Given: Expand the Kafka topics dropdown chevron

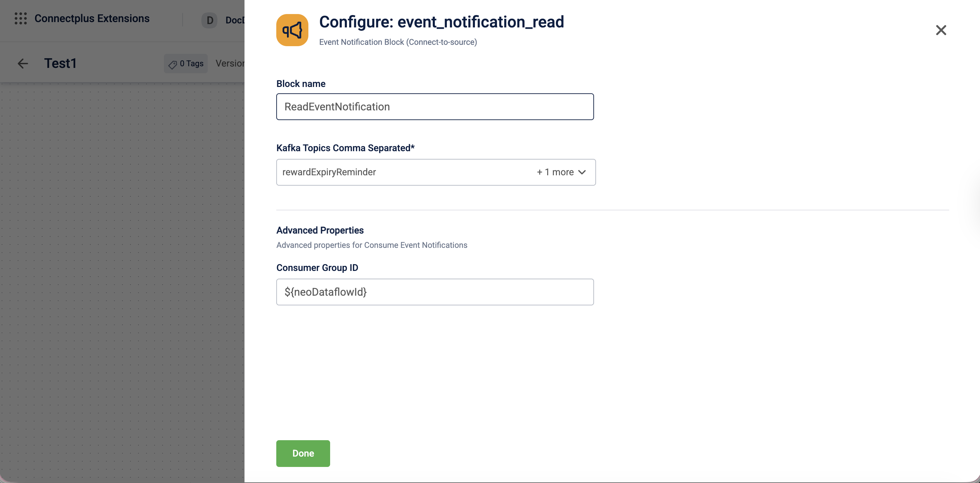Looking at the screenshot, I should coord(582,172).
